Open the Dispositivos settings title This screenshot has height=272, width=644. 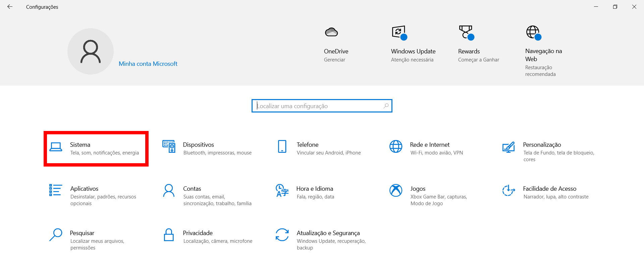[199, 145]
